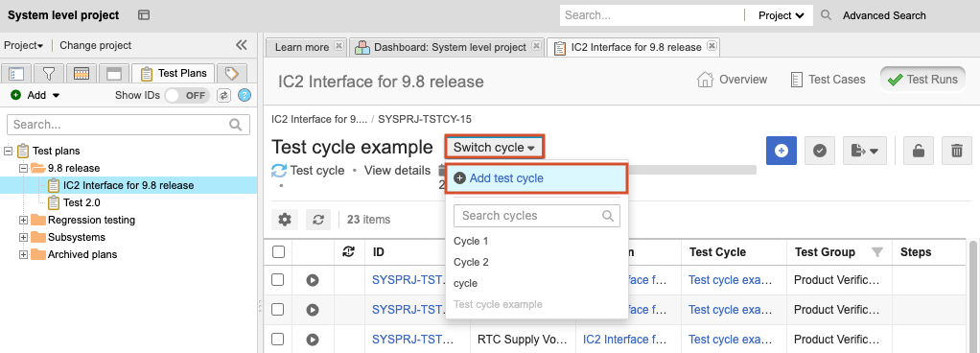
Task: Check the select-all checkbox in table header
Action: point(279,251)
